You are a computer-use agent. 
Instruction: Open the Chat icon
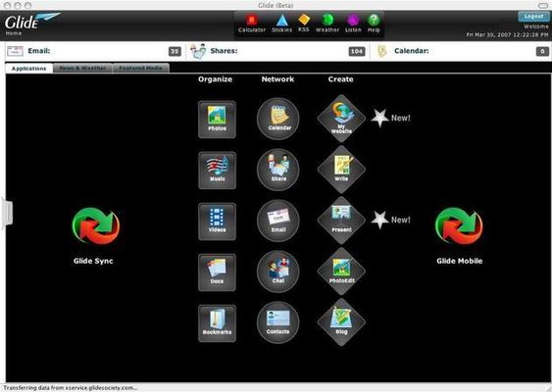point(278,271)
